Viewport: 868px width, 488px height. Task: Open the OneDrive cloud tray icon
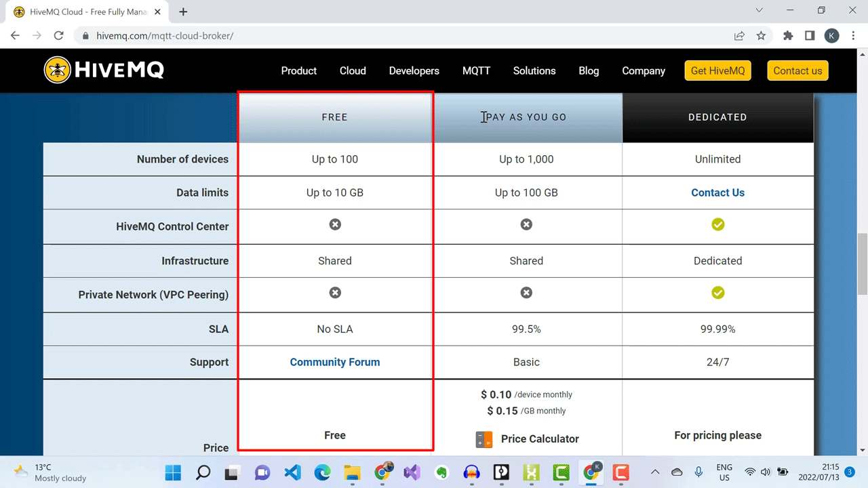tap(677, 472)
